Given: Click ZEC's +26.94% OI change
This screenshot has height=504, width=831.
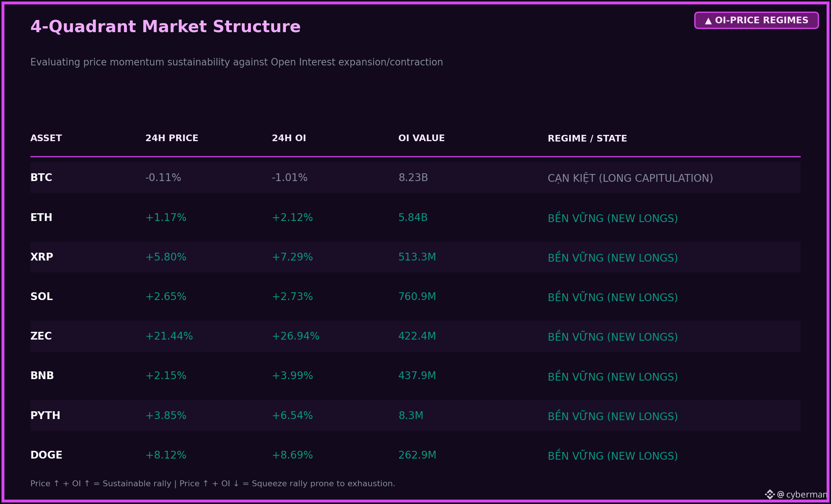Looking at the screenshot, I should (295, 336).
